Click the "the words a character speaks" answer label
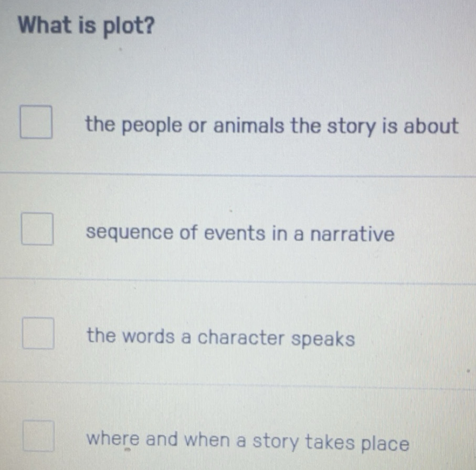Screen dimensions: 476x470 click(221, 337)
